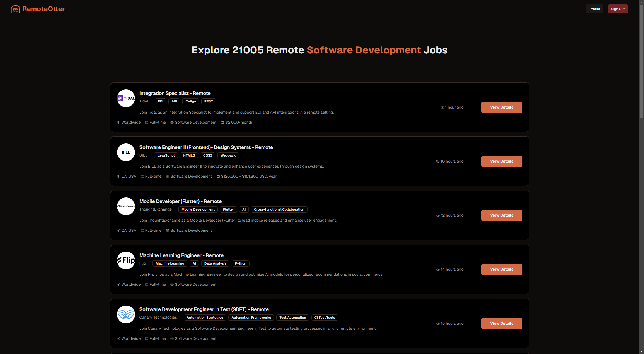Select the Flutter skill tag
The height and width of the screenshot is (354, 644).
tap(228, 209)
